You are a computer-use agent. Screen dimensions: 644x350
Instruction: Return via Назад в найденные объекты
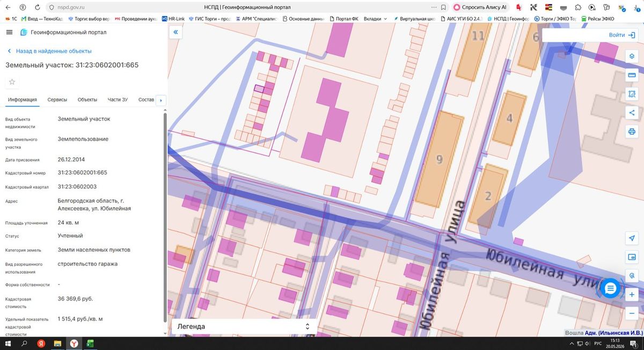[x=49, y=51]
